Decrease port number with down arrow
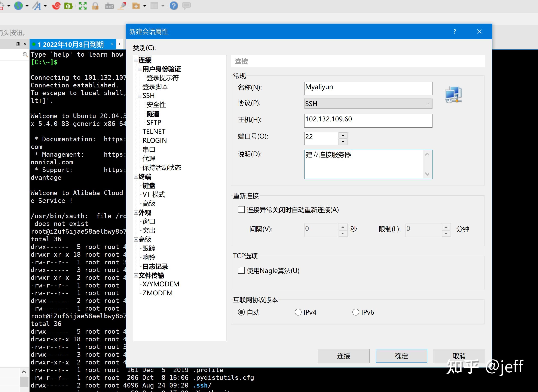The width and height of the screenshot is (538, 392). point(343,142)
